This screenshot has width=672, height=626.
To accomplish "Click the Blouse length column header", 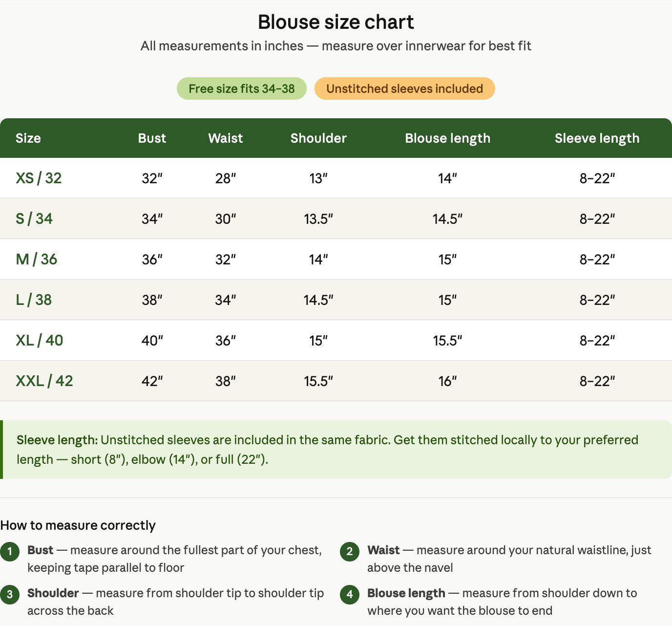I will point(447,138).
